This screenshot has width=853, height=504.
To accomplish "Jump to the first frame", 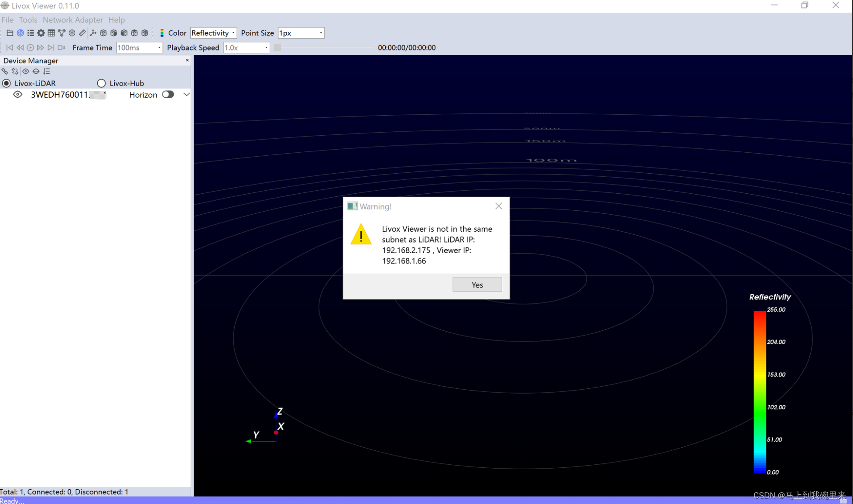I will point(10,48).
